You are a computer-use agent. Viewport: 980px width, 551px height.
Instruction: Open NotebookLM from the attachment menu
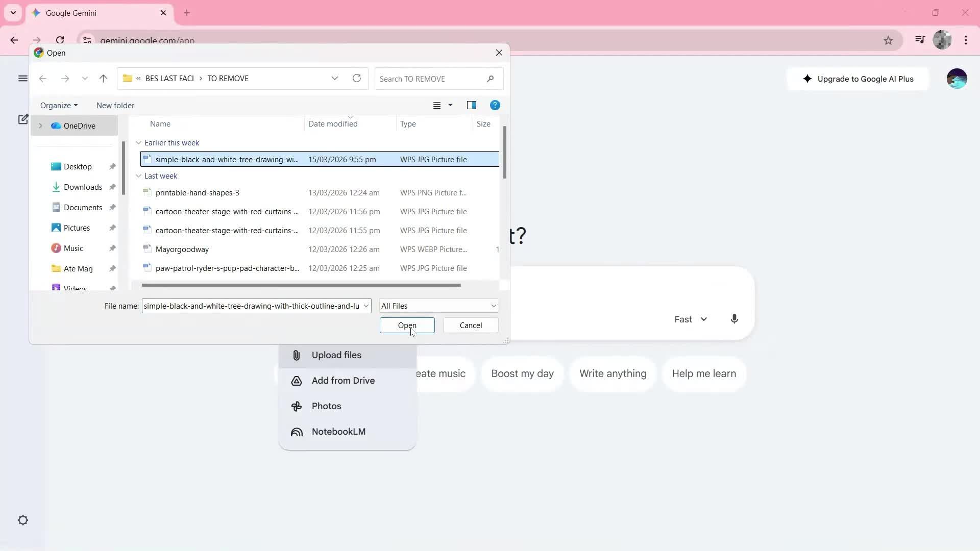click(338, 431)
